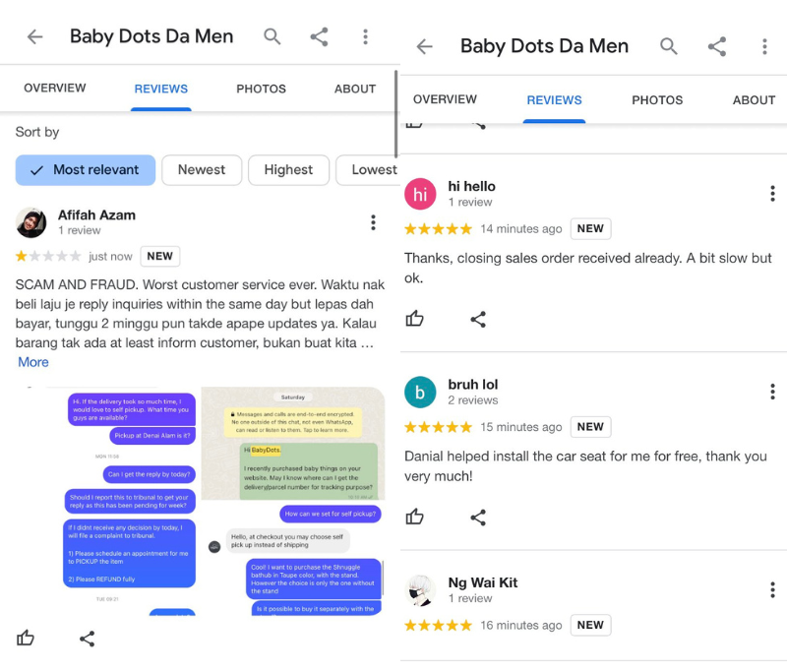Image resolution: width=787 pixels, height=672 pixels.
Task: Open options for Ng Wai Kit's review
Action: (772, 589)
